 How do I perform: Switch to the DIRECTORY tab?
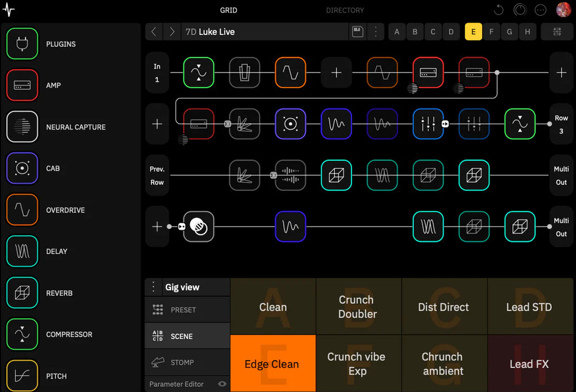click(x=345, y=10)
